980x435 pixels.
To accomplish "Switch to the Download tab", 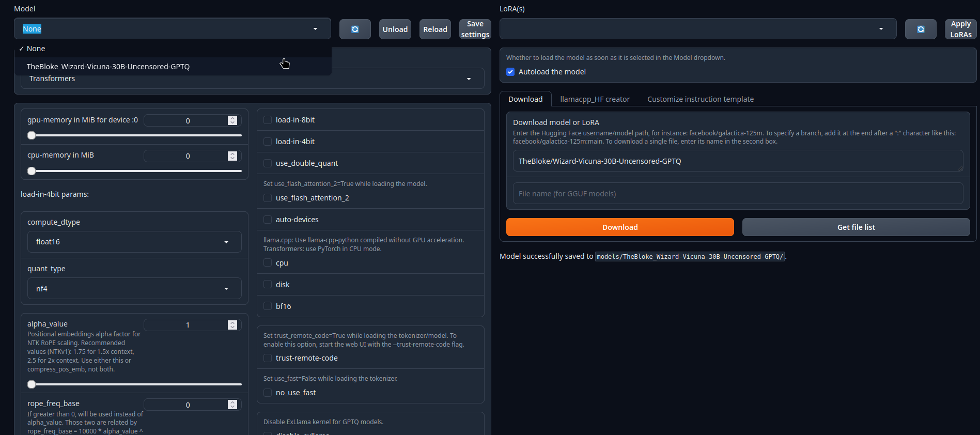I will [525, 99].
